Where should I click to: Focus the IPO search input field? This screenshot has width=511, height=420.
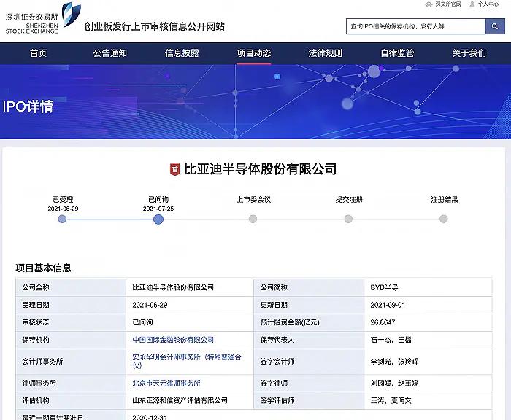(416, 26)
